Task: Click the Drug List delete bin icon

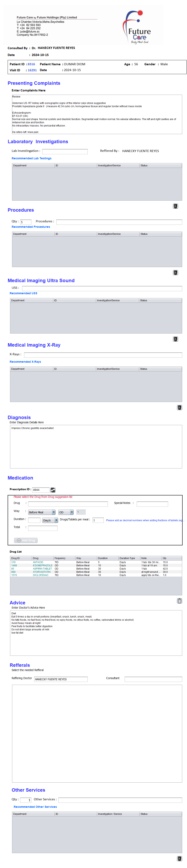Action: pyautogui.click(x=179, y=601)
